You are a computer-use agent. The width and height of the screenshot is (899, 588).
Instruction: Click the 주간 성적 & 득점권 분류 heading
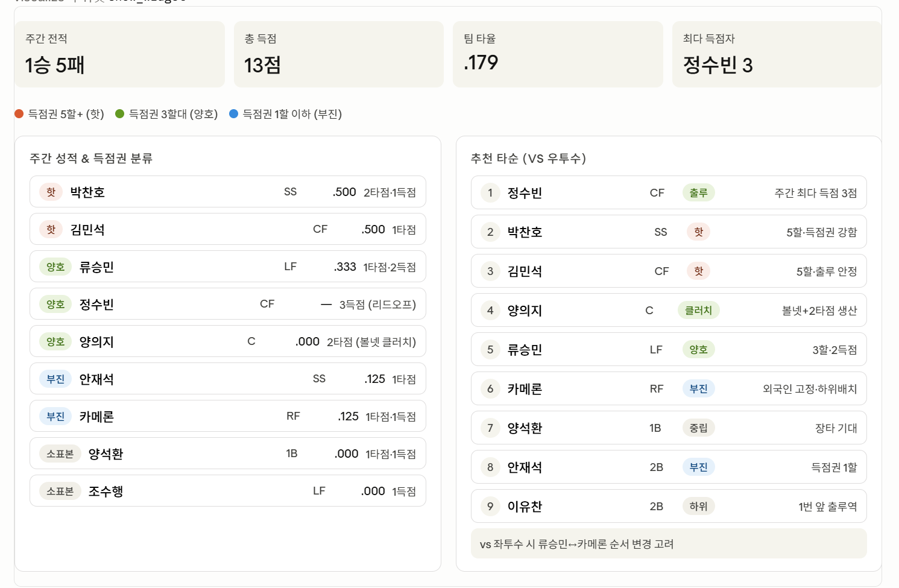click(91, 159)
